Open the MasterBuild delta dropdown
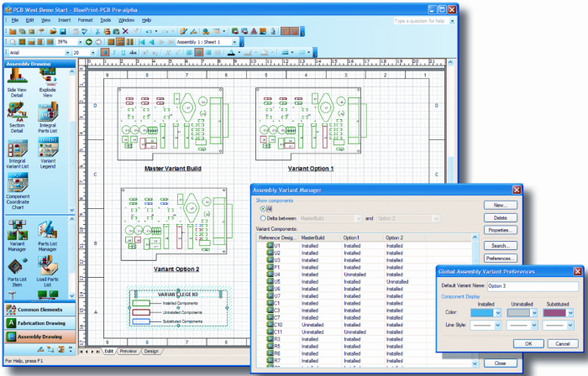 coord(359,218)
